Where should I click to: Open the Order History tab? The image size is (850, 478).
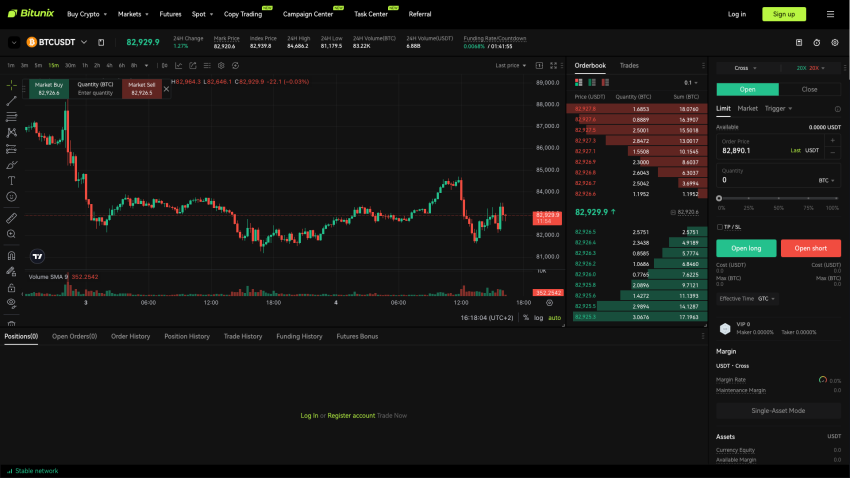(x=130, y=337)
